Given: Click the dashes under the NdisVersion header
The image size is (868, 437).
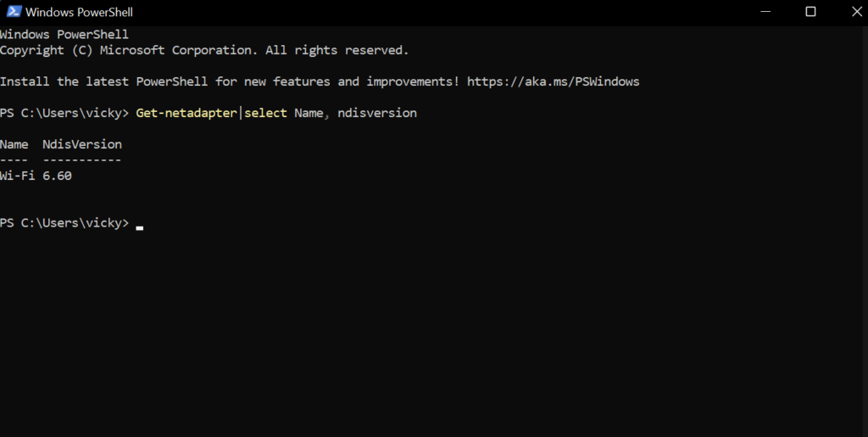Looking at the screenshot, I should tap(82, 160).
